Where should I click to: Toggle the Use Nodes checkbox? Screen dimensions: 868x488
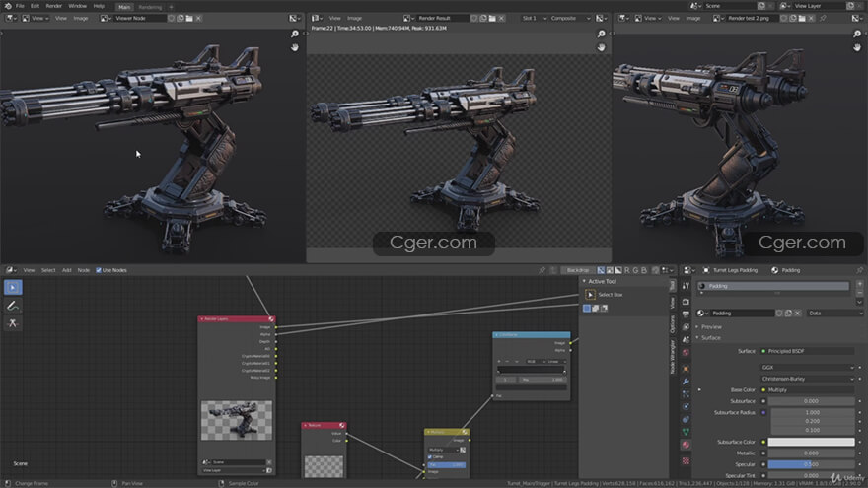point(99,270)
